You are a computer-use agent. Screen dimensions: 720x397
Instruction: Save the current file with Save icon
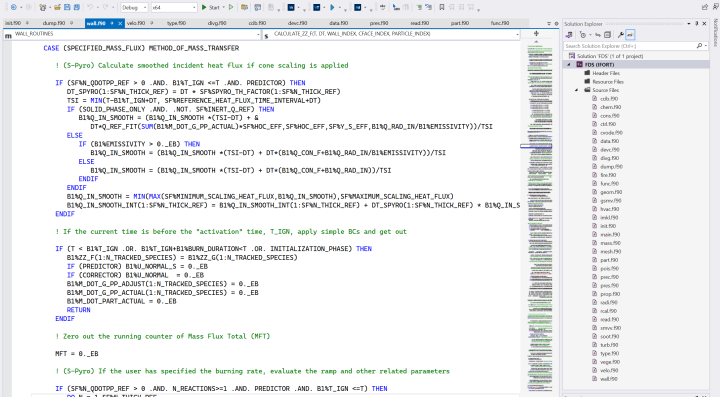(x=67, y=7)
